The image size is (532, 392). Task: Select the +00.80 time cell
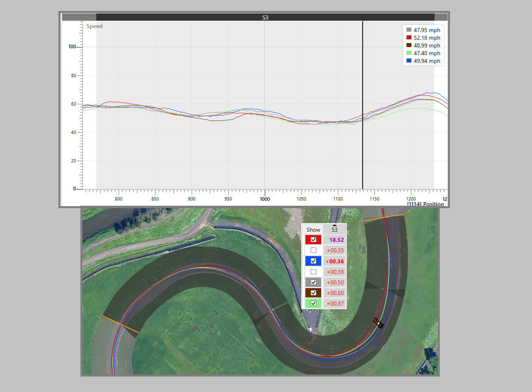(x=335, y=293)
